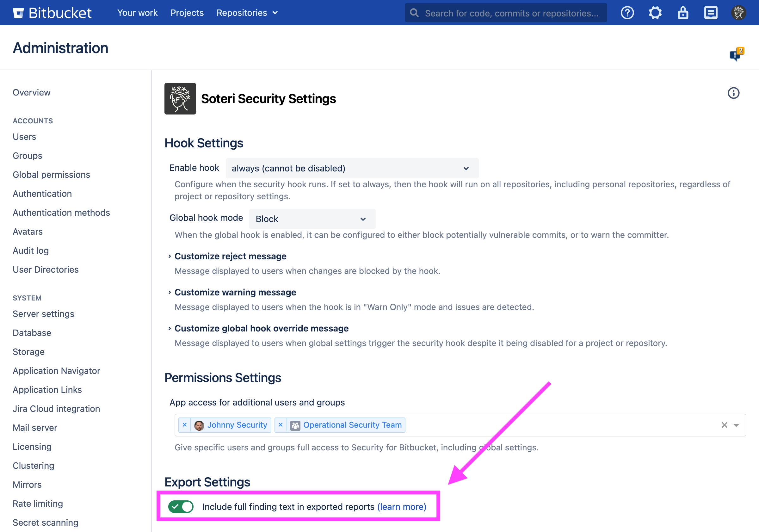This screenshot has height=532, width=759.
Task: Click the Bitbucket home logo
Action: tap(52, 13)
